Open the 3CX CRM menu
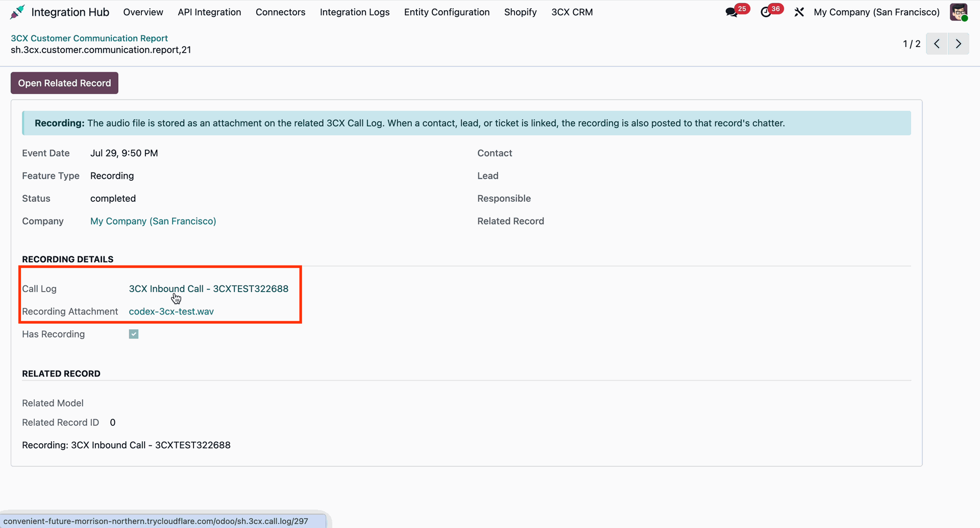 [572, 12]
